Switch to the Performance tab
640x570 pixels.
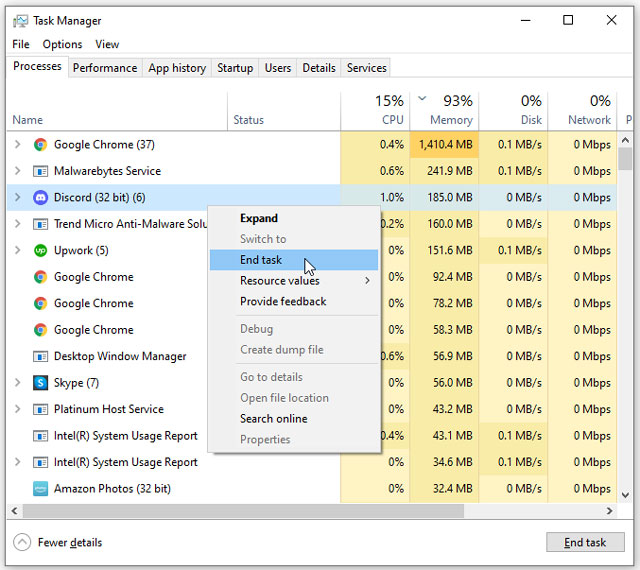point(105,68)
